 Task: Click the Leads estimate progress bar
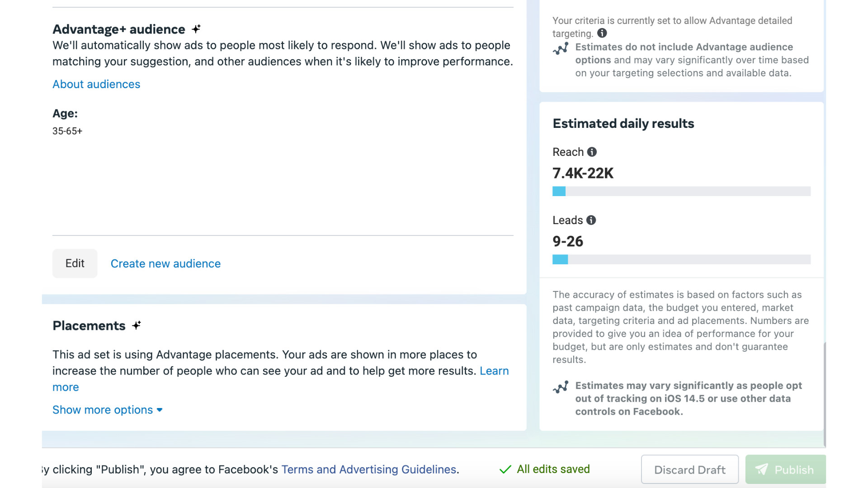click(682, 259)
